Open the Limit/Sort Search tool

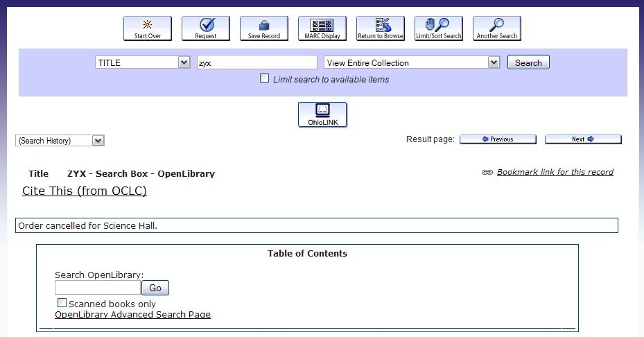tap(439, 28)
